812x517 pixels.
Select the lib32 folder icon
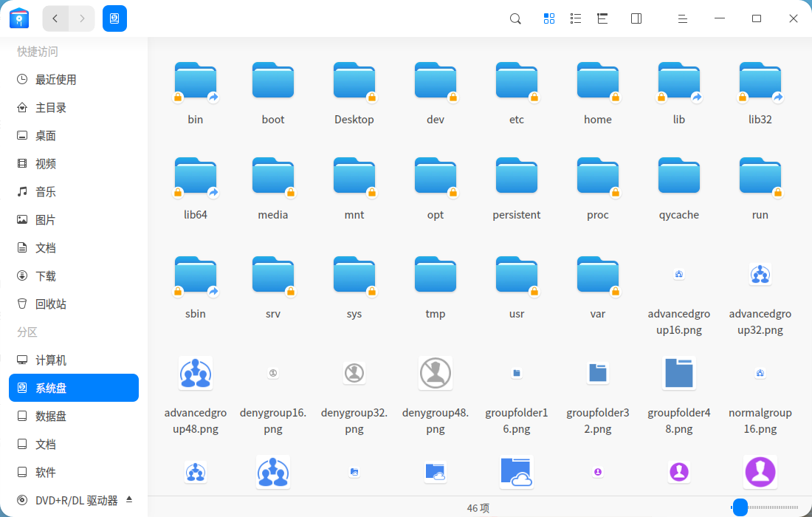(760, 82)
